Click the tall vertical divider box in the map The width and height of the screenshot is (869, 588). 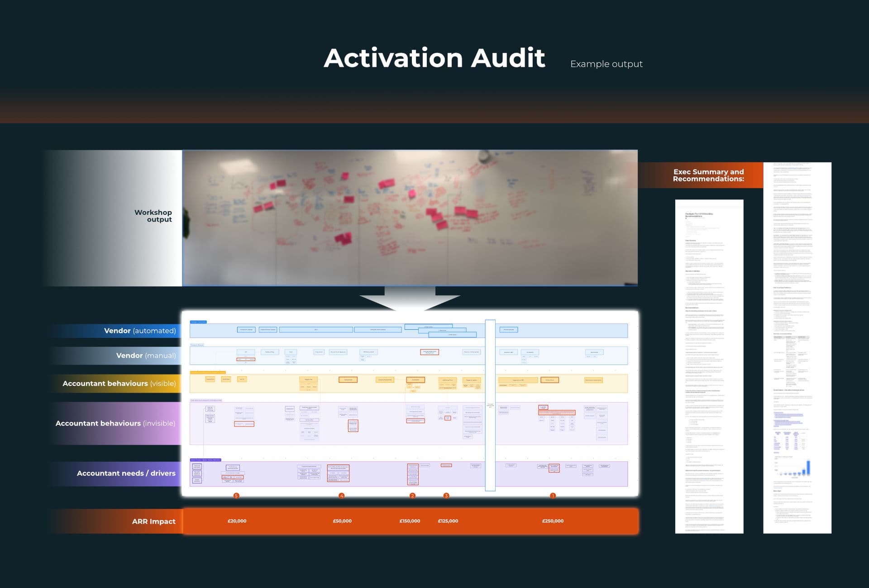[x=490, y=405]
